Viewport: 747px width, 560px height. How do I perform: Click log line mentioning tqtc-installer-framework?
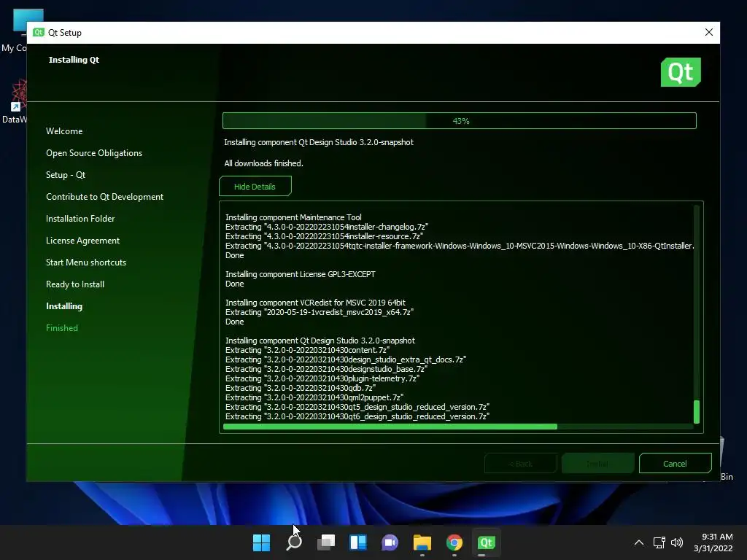460,246
